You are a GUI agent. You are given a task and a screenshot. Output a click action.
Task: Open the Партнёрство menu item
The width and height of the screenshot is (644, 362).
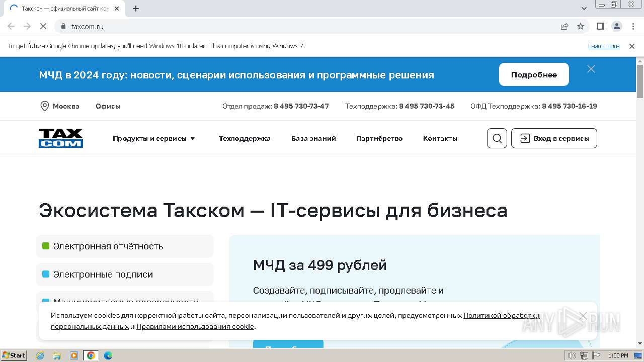click(379, 138)
